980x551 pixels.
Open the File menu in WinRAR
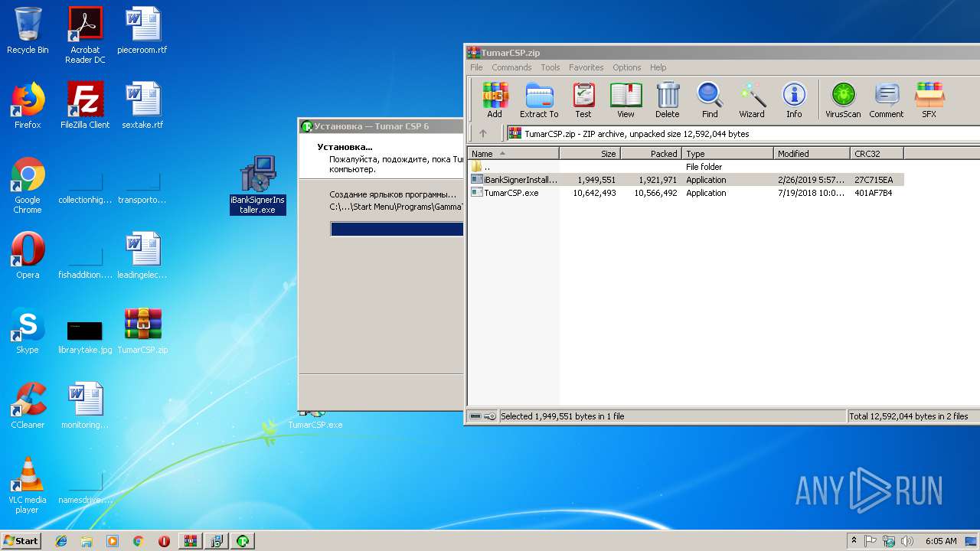tap(476, 67)
